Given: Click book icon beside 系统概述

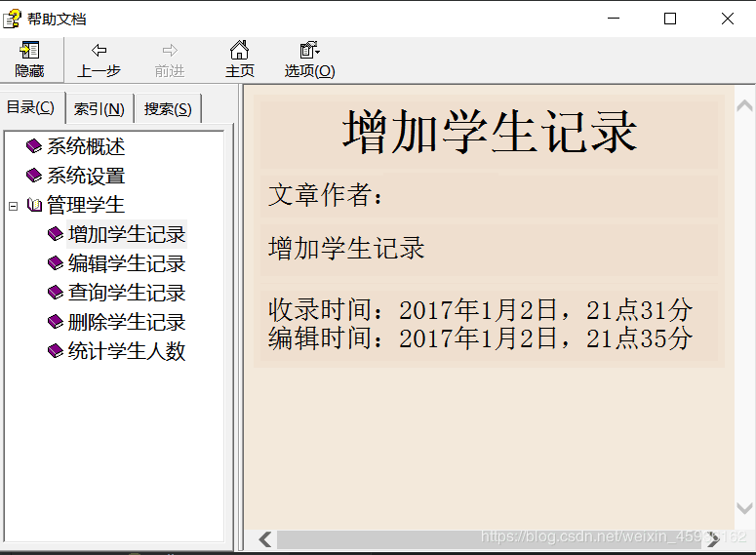Looking at the screenshot, I should click(34, 146).
